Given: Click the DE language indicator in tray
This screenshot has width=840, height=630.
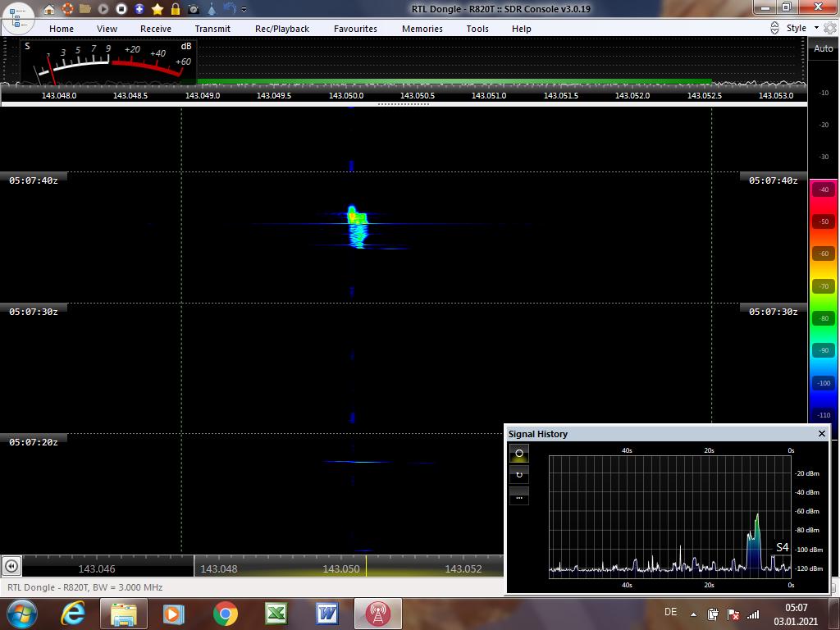Looking at the screenshot, I should click(670, 612).
